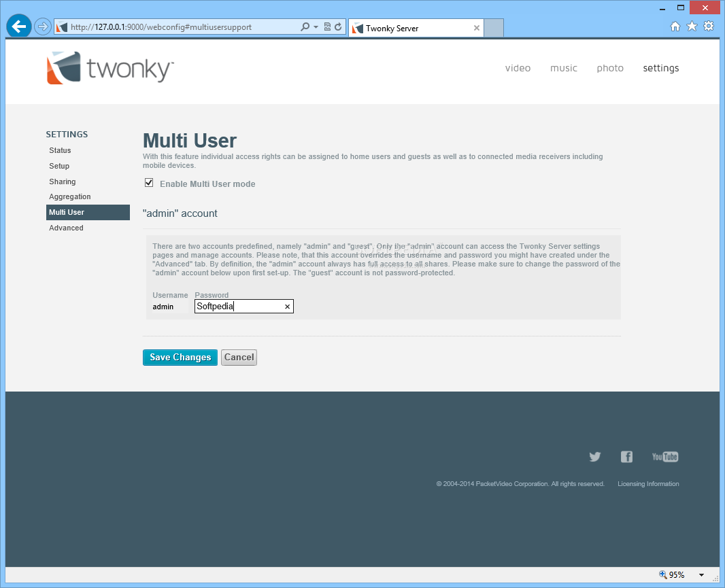Select Sharing in settings sidebar
The image size is (725, 588).
(x=63, y=181)
